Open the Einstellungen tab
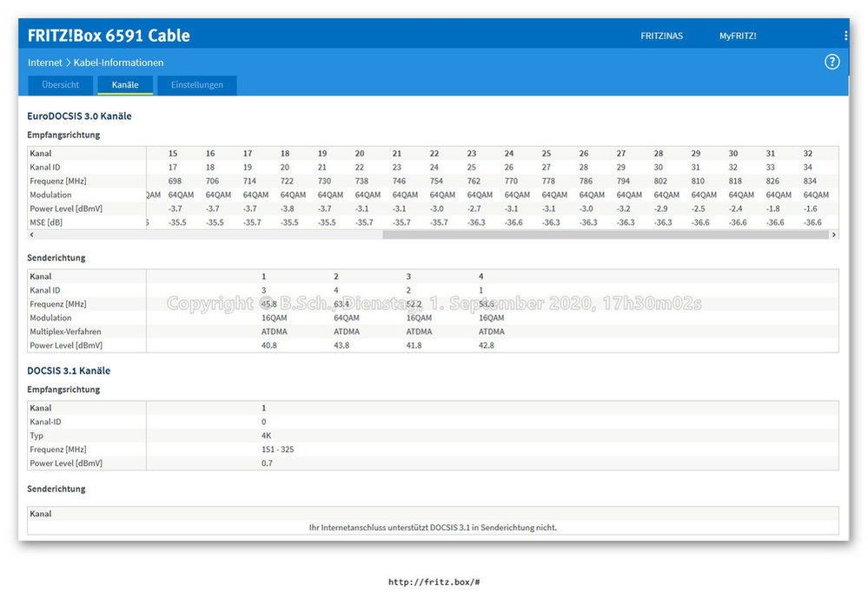868x605 pixels. tap(197, 85)
